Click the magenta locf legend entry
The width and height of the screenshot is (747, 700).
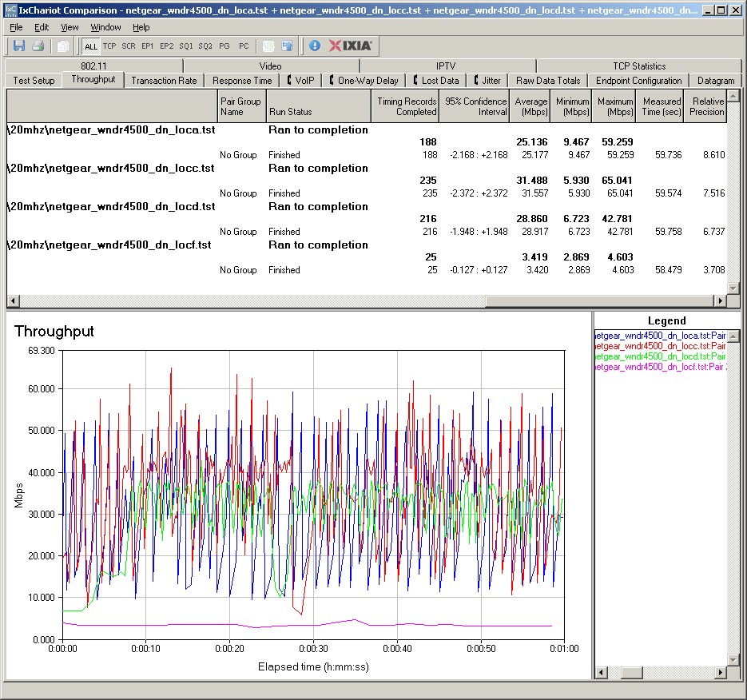click(660, 367)
